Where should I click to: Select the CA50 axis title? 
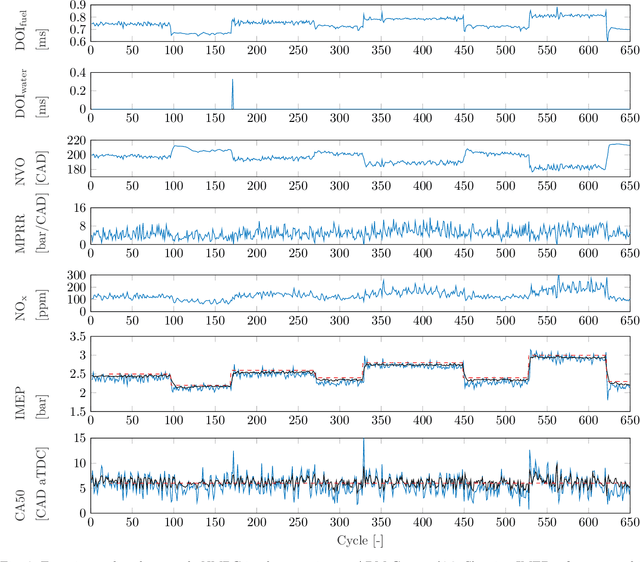[20, 506]
